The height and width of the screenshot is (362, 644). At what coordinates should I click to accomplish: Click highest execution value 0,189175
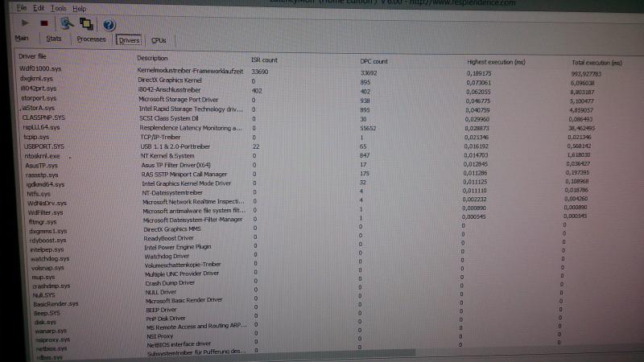click(x=479, y=73)
